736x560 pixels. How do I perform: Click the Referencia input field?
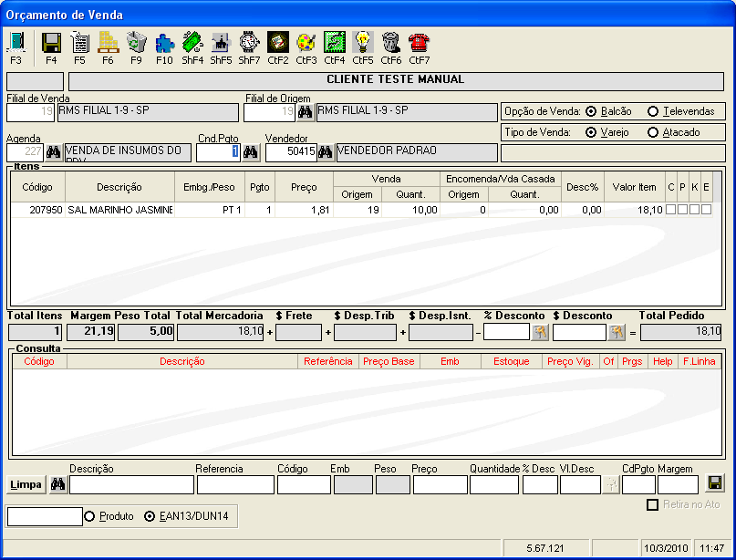(235, 484)
